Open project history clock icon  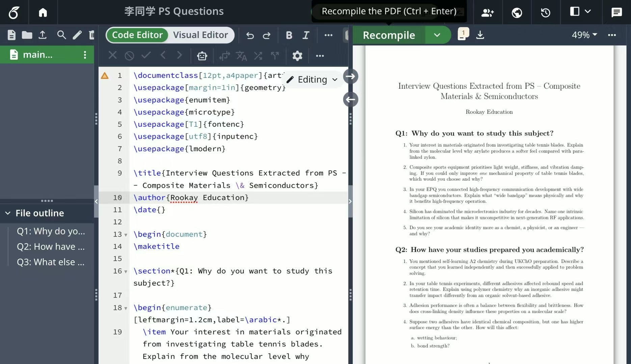pyautogui.click(x=545, y=12)
